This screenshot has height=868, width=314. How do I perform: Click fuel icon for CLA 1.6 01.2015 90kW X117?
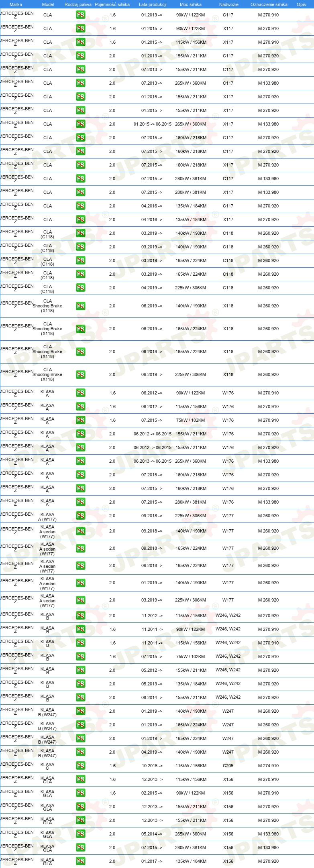pos(80,28)
